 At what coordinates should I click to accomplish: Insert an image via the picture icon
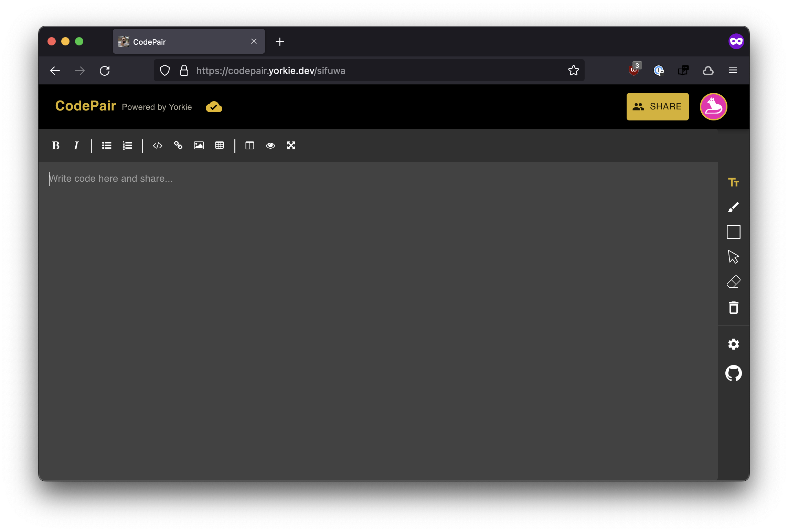[x=199, y=146]
